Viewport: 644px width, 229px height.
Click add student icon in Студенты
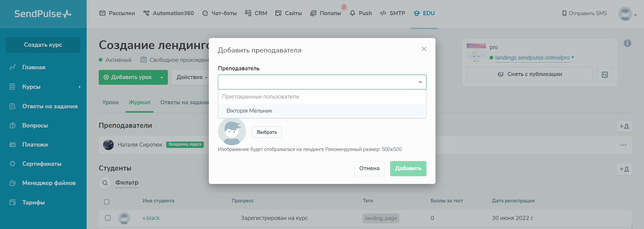tap(625, 169)
